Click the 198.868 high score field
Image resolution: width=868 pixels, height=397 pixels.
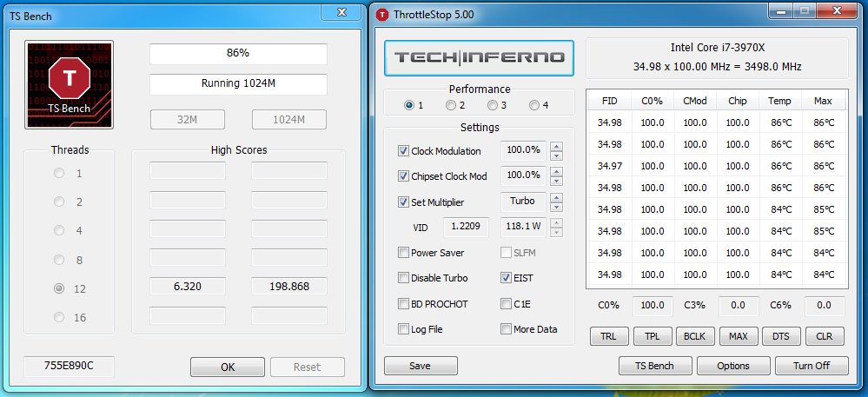pos(289,287)
